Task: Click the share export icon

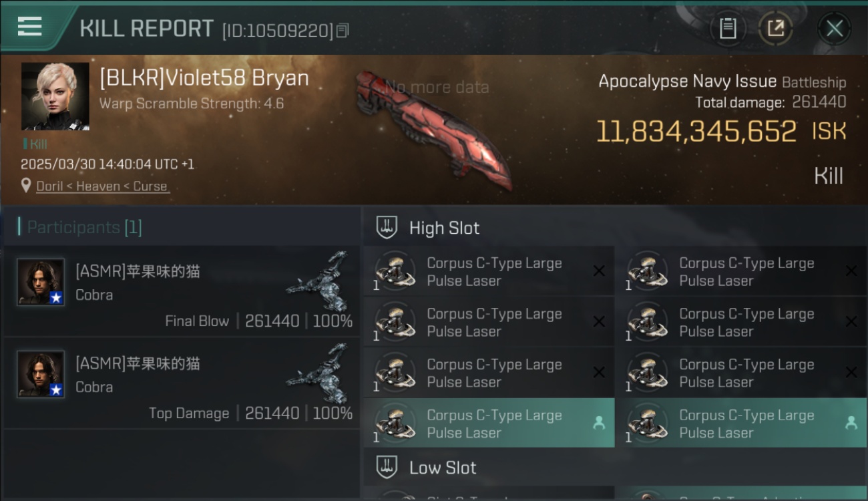Action: pos(776,28)
